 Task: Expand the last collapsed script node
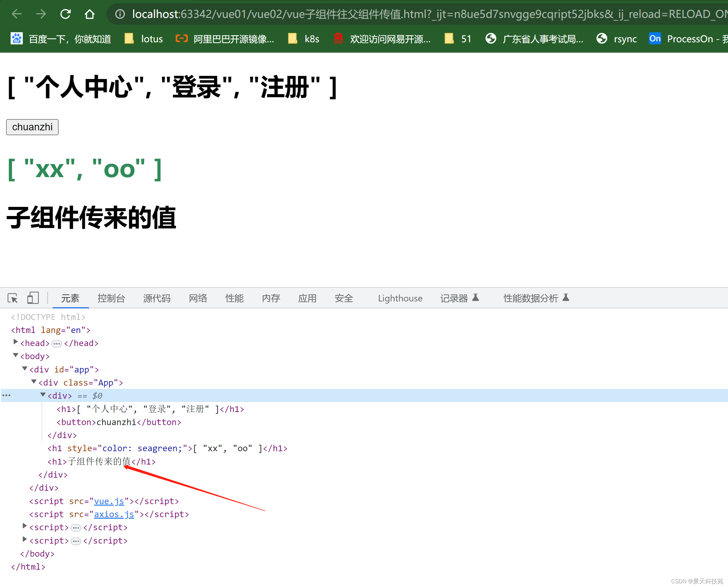point(25,539)
